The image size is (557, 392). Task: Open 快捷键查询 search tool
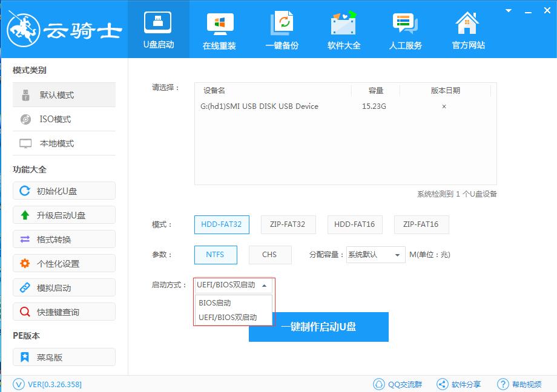click(64, 312)
